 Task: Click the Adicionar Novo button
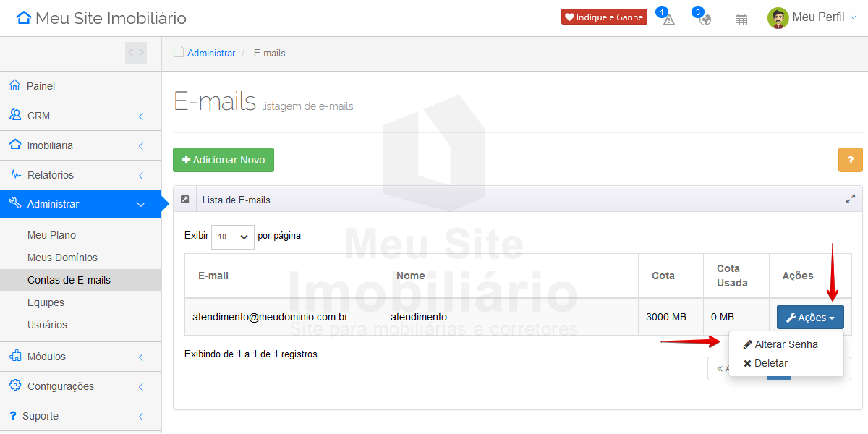(224, 160)
